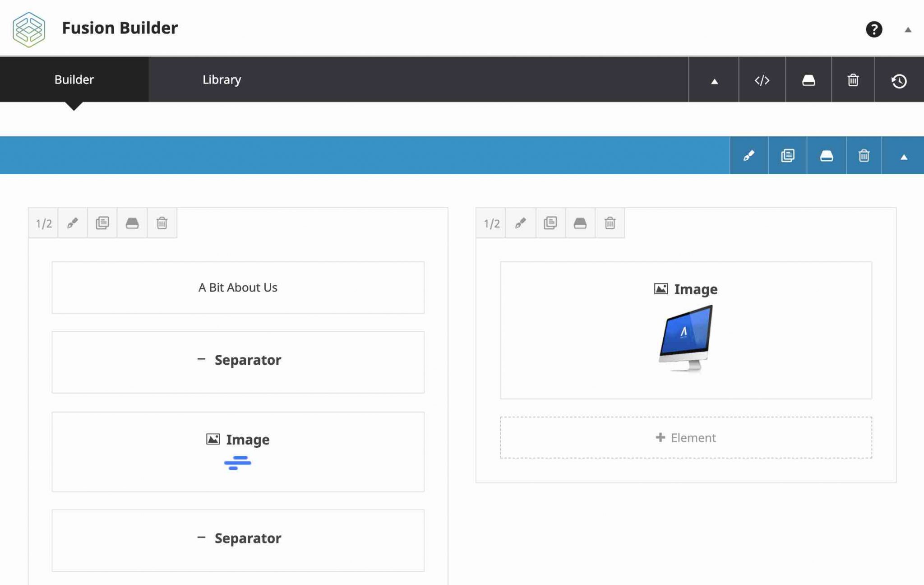Delete the left column
The height and width of the screenshot is (585, 924).
(162, 223)
